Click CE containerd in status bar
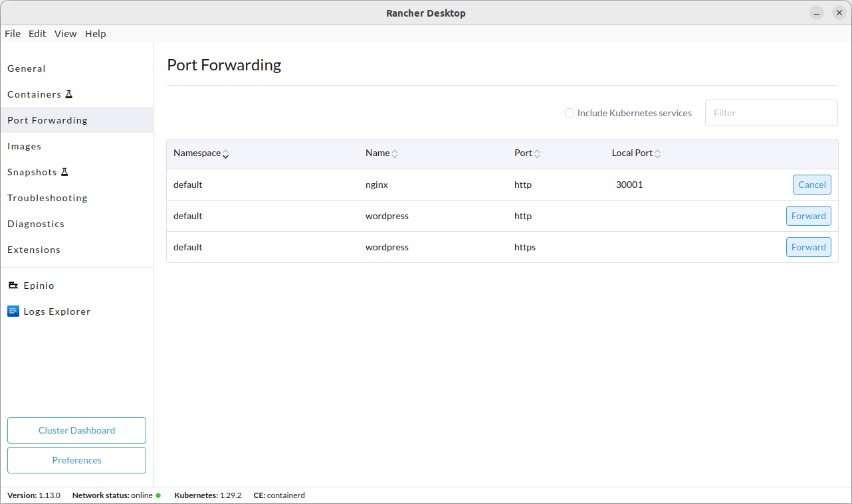Screen dimensions: 852x504 coord(279,495)
